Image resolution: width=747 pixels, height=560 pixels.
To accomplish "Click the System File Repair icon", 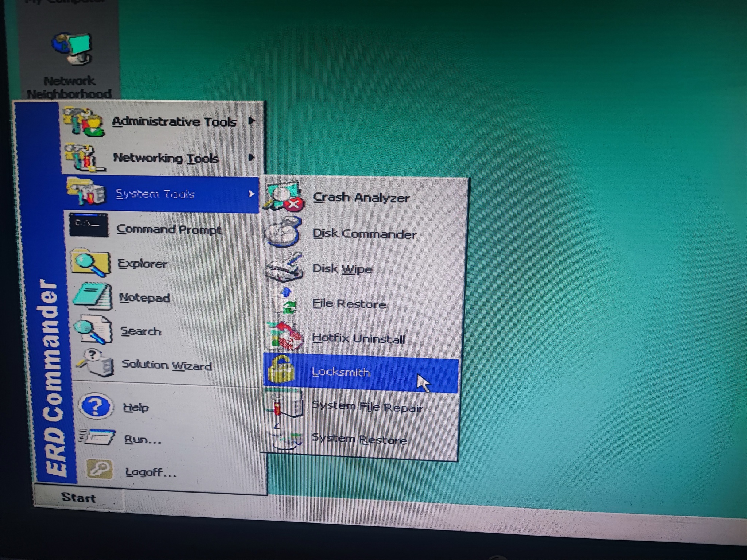I will click(284, 404).
